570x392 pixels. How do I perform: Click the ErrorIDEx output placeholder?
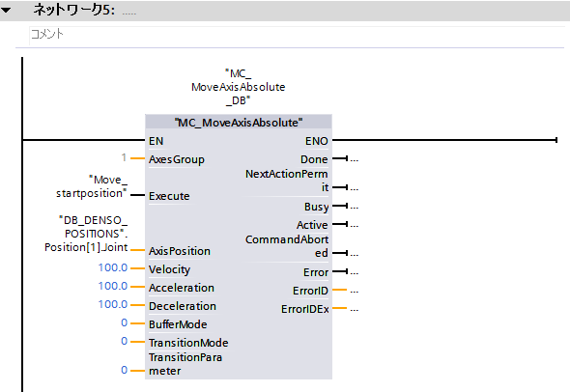[x=355, y=310]
